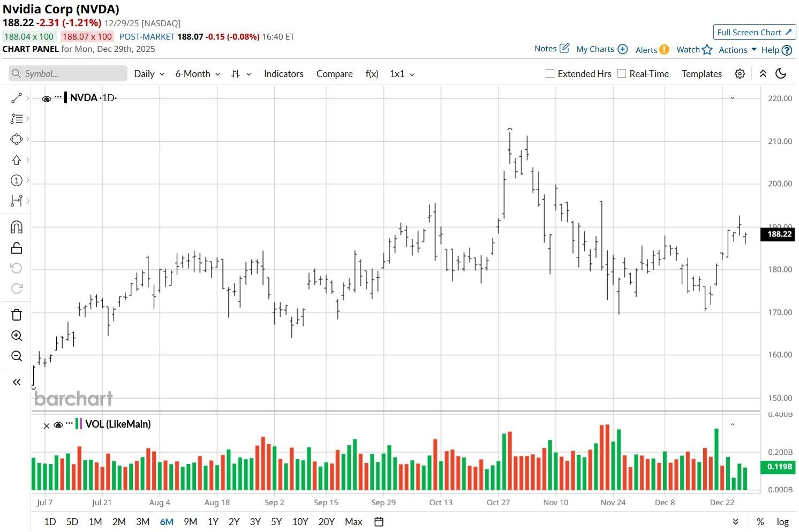799x532 pixels.
Task: Open the Daily frequency dropdown
Action: pyautogui.click(x=149, y=74)
